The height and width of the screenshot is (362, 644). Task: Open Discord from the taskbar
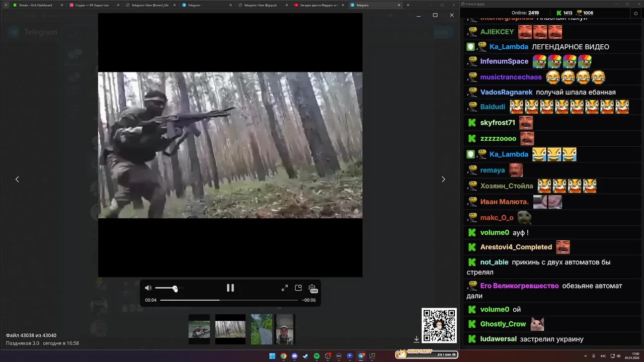click(x=294, y=356)
